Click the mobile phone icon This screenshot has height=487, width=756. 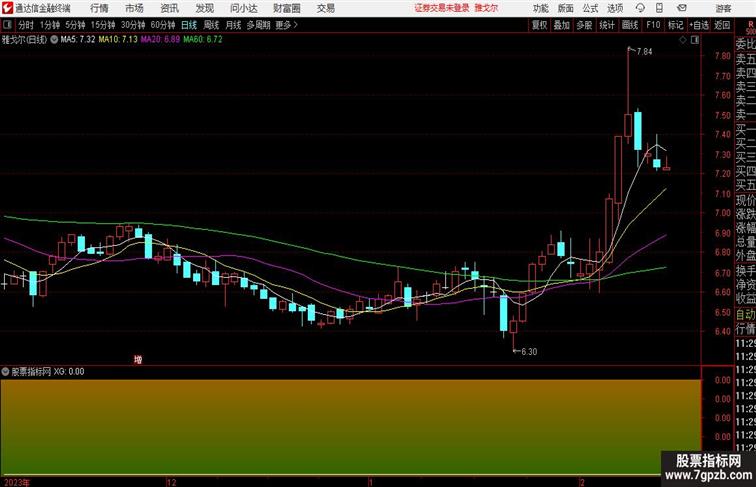click(659, 8)
